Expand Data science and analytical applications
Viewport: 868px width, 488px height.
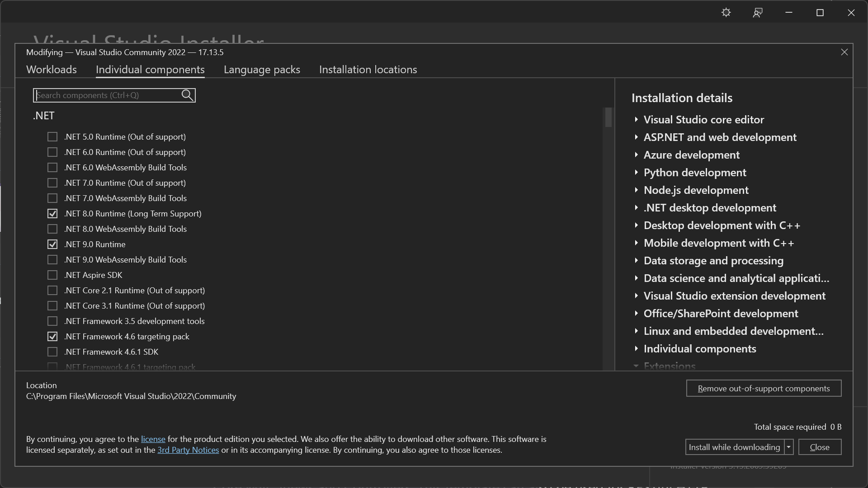pyautogui.click(x=636, y=278)
